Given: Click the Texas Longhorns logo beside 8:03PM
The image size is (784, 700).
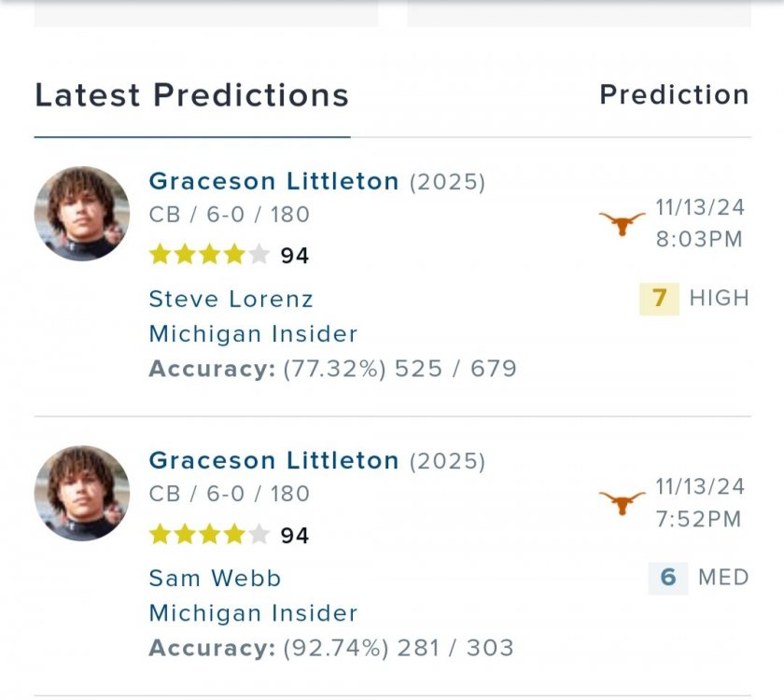Looking at the screenshot, I should click(x=622, y=224).
